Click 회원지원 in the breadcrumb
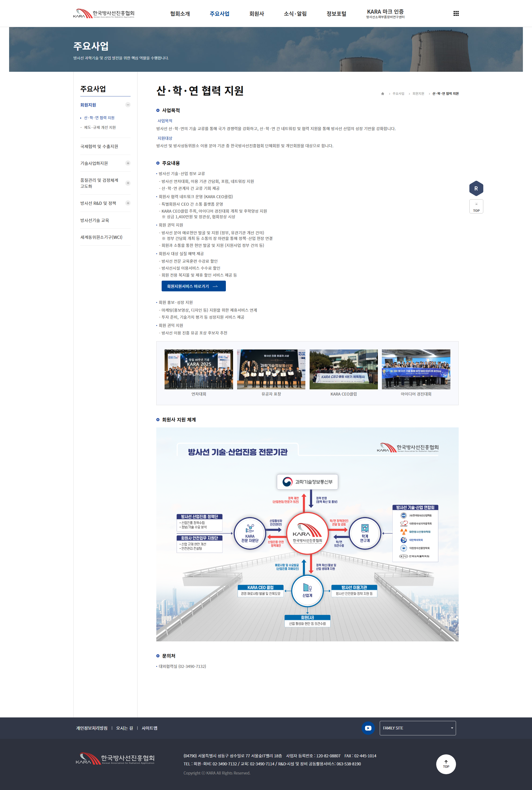Viewport: 532px width, 790px height. pyautogui.click(x=418, y=94)
